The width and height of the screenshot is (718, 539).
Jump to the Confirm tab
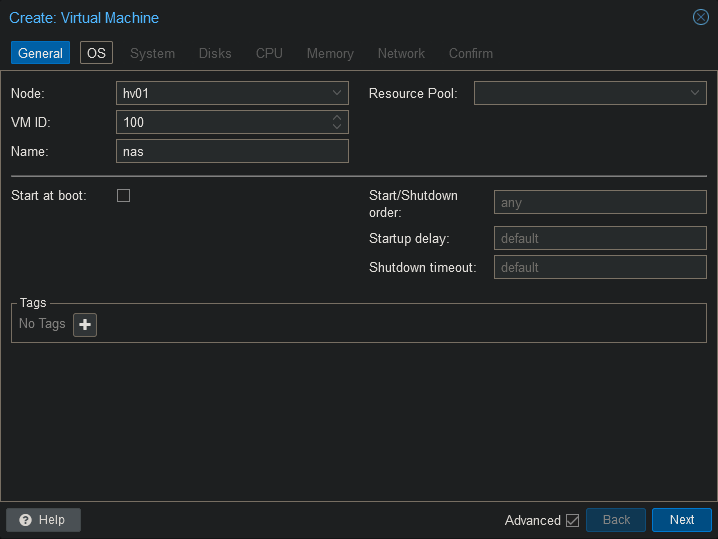coord(470,53)
